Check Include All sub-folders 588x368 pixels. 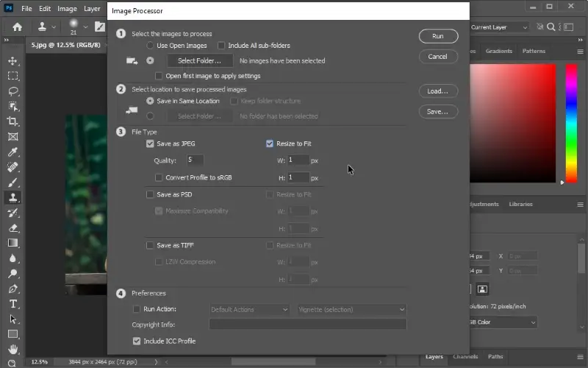pyautogui.click(x=221, y=46)
